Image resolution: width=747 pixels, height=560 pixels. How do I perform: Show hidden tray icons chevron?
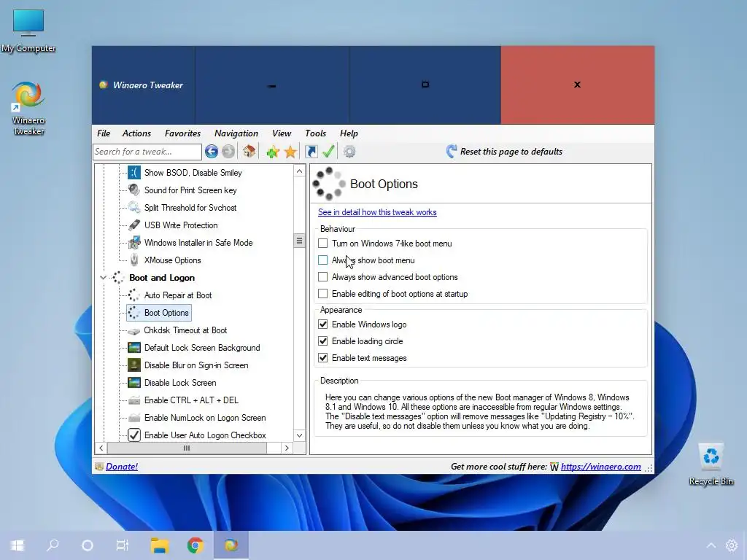pyautogui.click(x=711, y=545)
